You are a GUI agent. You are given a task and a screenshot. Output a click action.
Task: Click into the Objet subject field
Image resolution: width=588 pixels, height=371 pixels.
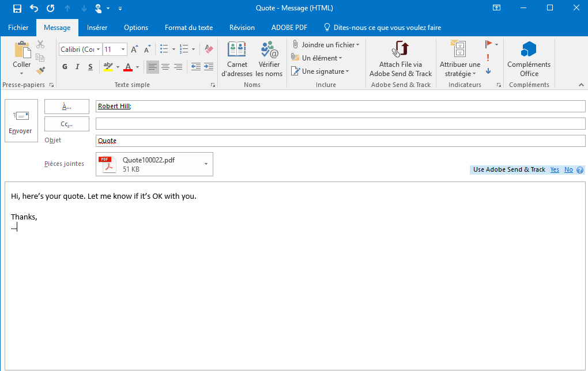coord(340,141)
